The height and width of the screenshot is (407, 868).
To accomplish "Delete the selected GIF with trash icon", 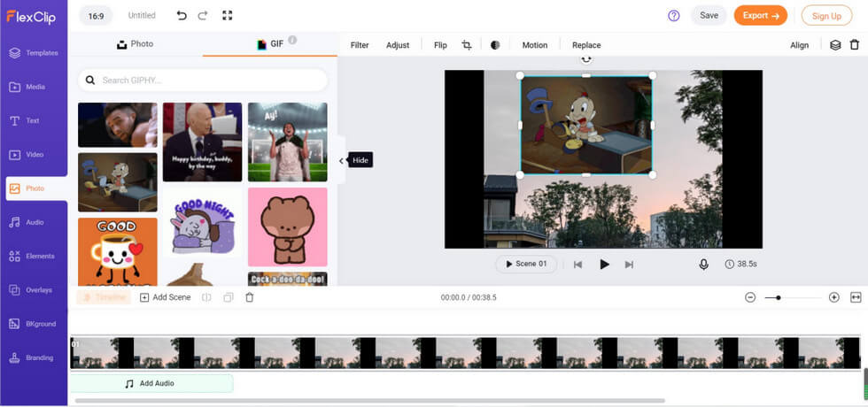I will (x=855, y=45).
